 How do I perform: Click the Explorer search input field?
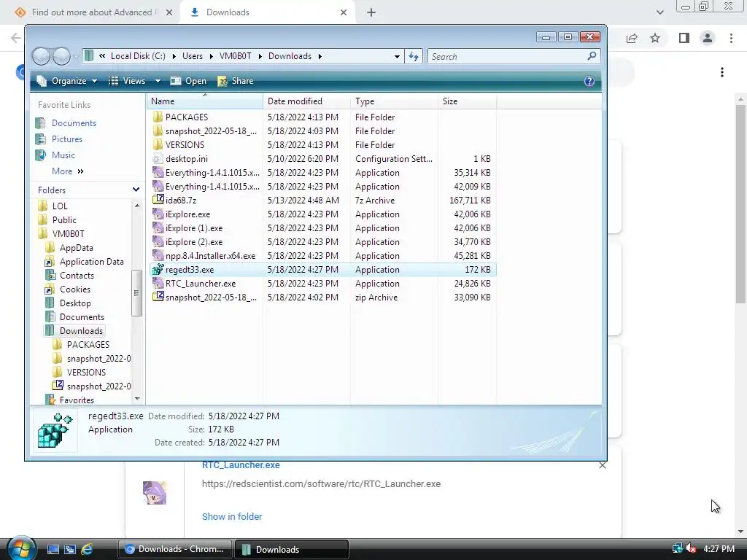tap(508, 56)
